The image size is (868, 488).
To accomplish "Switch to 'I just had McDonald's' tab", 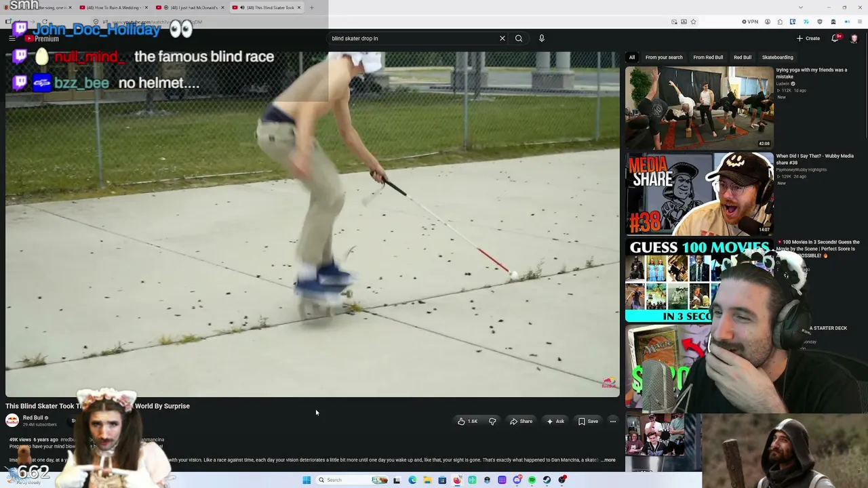I will point(189,7).
